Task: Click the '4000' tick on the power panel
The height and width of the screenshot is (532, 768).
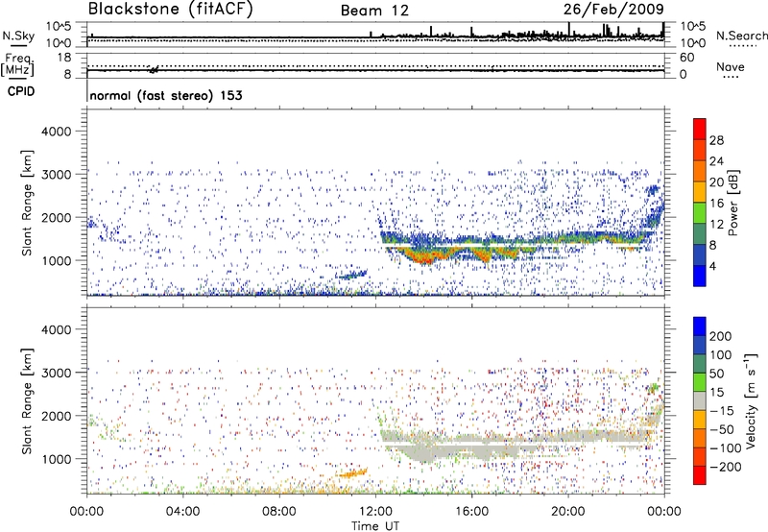Action: pyautogui.click(x=57, y=132)
